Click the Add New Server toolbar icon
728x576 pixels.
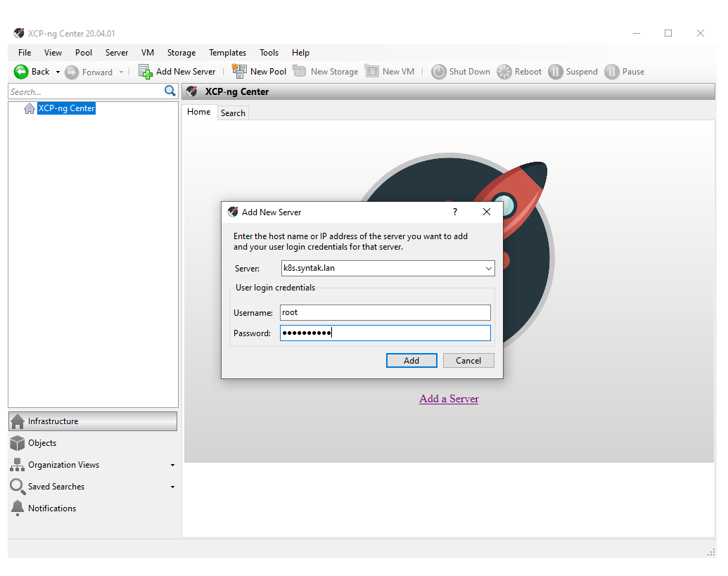146,72
